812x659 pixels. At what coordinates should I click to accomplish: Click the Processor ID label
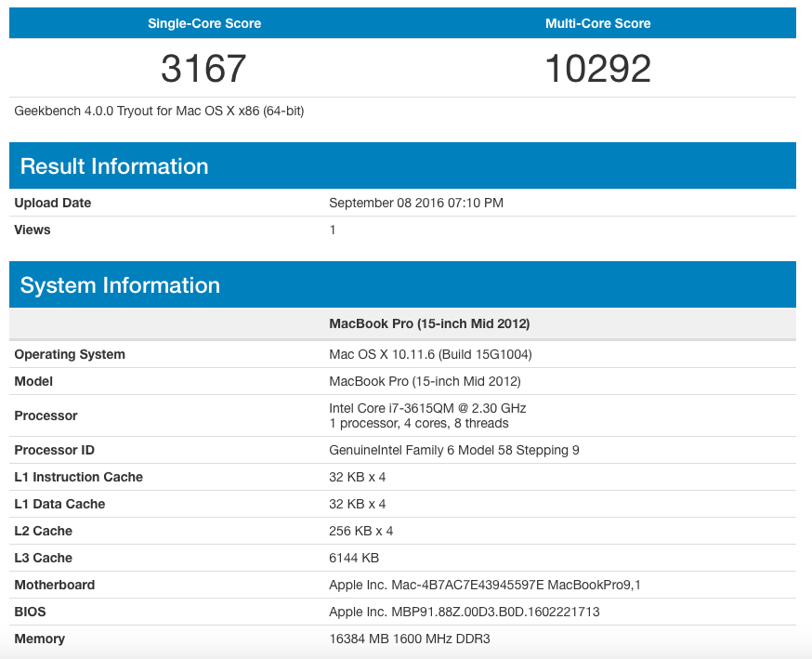point(55,450)
